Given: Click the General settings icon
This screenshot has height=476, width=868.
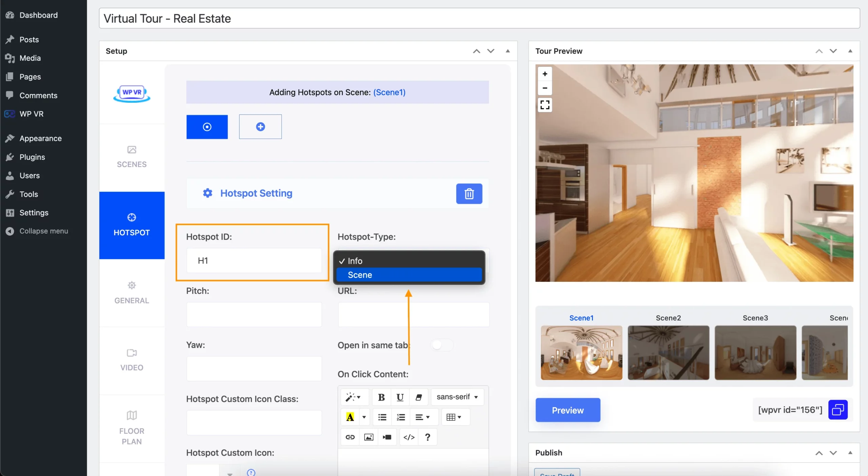Looking at the screenshot, I should tap(131, 286).
